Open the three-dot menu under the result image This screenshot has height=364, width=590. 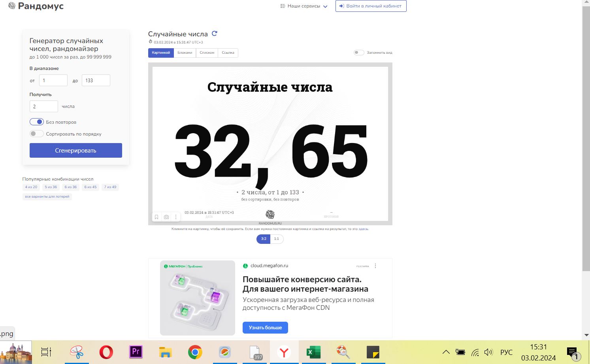[176, 217]
